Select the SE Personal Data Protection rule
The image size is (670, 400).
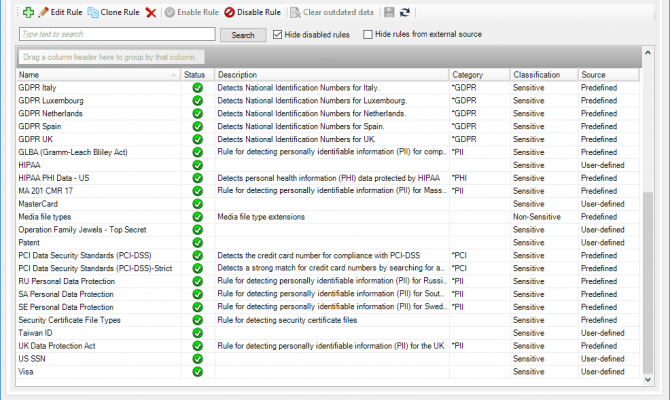tap(65, 307)
